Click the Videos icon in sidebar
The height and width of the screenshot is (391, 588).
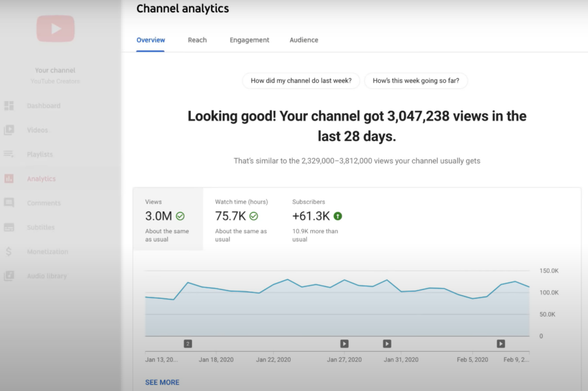click(9, 130)
